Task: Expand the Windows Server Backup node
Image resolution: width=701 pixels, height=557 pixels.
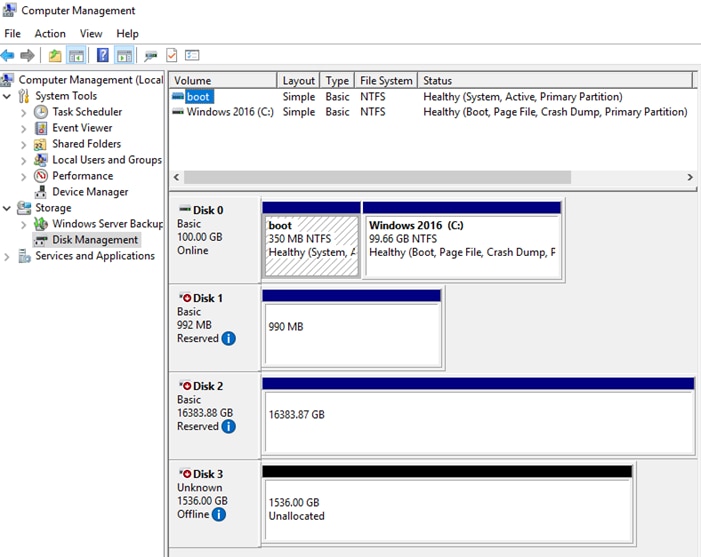Action: pyautogui.click(x=24, y=224)
